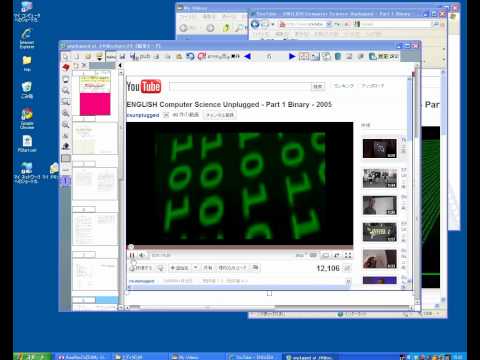The height and width of the screenshot is (360, 480).
Task: Open the yellow folder desktop icon
Action: [x=27, y=63]
